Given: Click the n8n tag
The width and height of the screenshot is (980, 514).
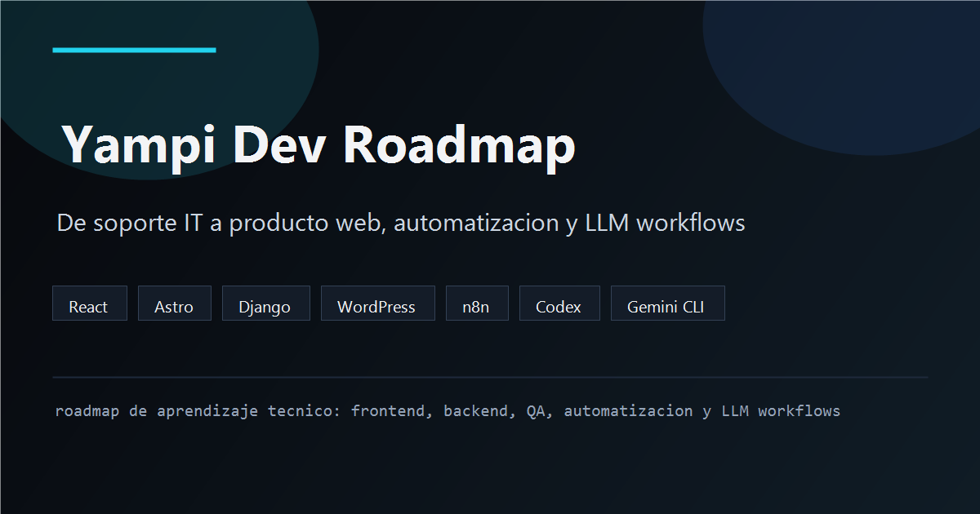Looking at the screenshot, I should tap(477, 304).
